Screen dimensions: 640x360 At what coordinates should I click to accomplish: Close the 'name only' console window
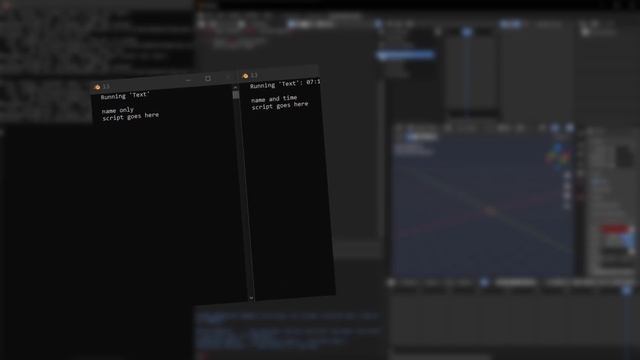228,77
